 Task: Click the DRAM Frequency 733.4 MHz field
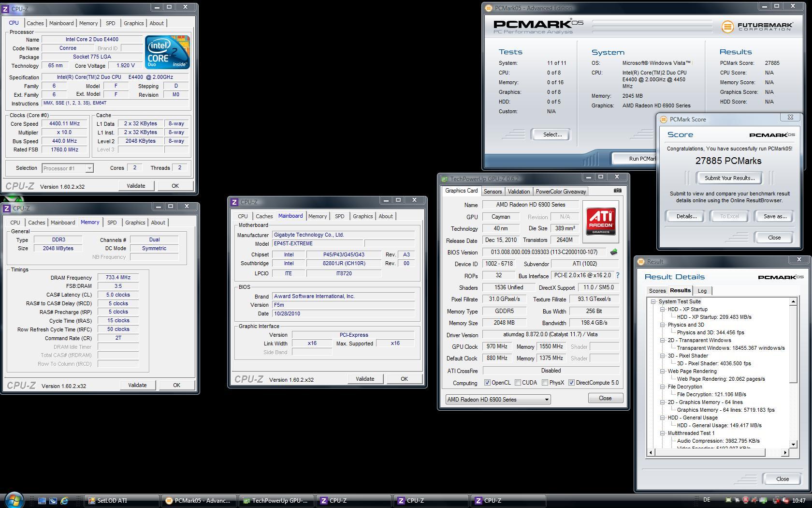coord(118,278)
